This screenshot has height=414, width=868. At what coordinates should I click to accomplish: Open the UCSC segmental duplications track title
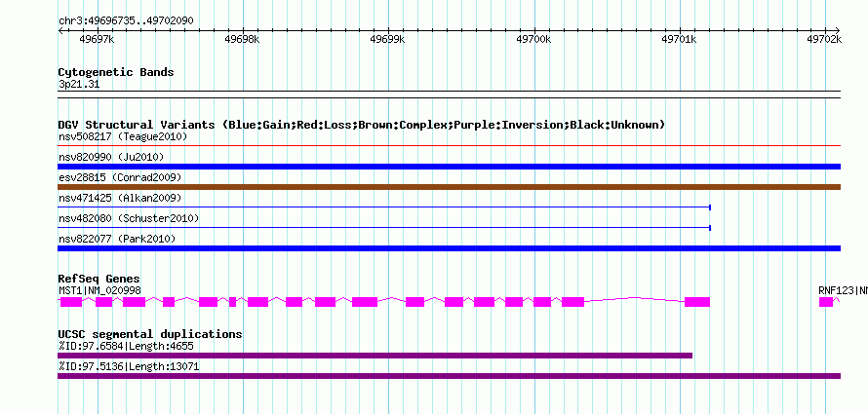click(x=150, y=334)
